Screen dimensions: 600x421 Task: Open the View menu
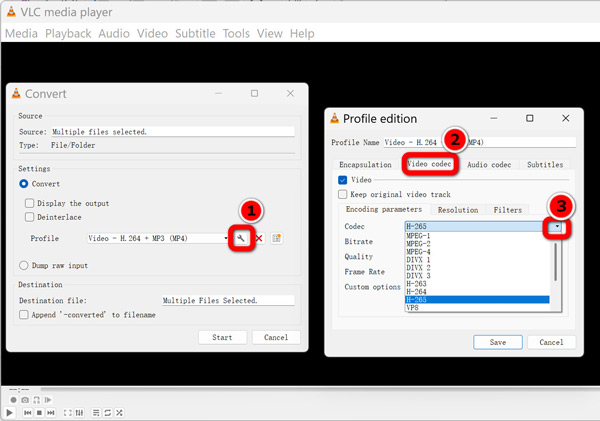[x=269, y=34]
